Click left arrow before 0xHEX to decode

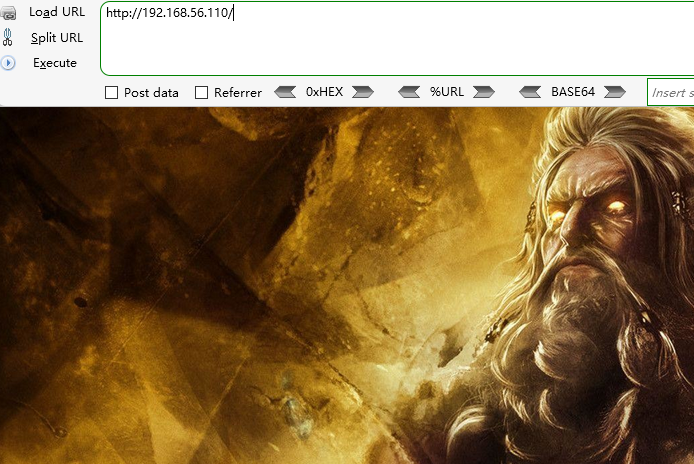(285, 92)
